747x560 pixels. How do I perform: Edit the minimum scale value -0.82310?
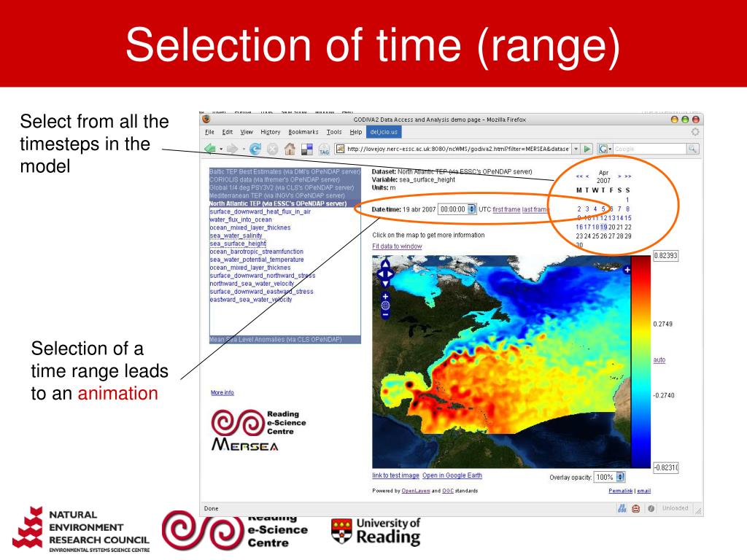pyautogui.click(x=665, y=467)
